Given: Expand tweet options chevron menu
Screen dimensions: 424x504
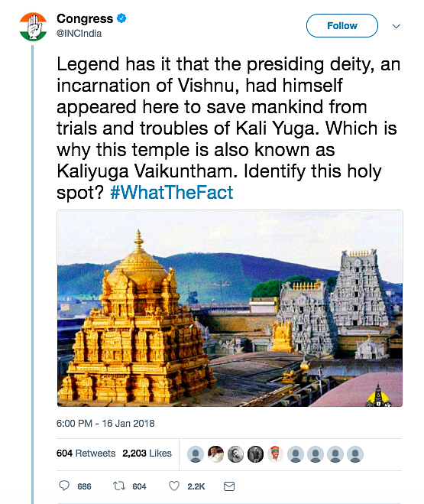Looking at the screenshot, I should pyautogui.click(x=396, y=26).
